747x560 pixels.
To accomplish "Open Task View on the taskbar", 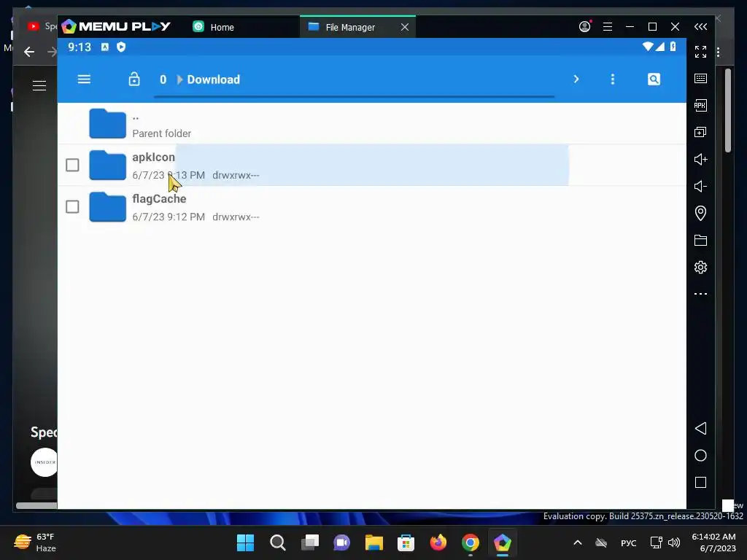I will [309, 542].
